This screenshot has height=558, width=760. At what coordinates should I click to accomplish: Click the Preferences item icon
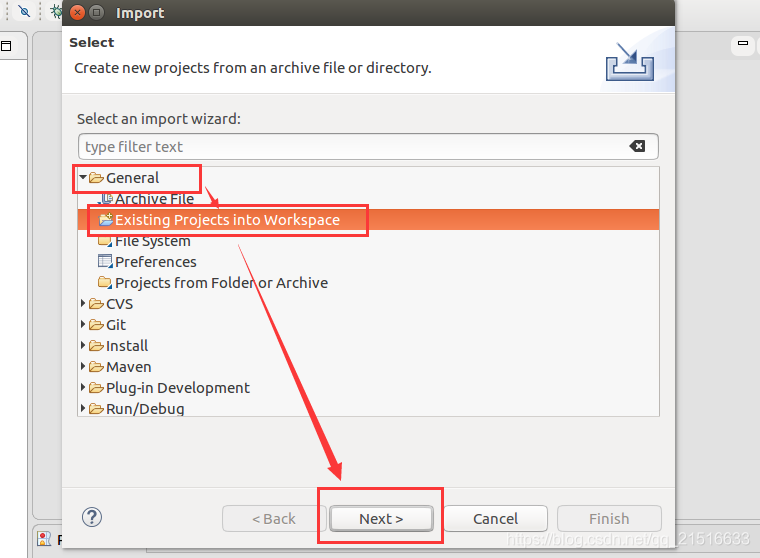105,261
